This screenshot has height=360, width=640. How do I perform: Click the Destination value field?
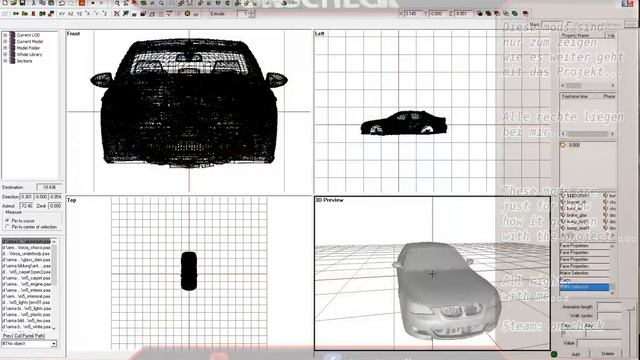(49, 187)
